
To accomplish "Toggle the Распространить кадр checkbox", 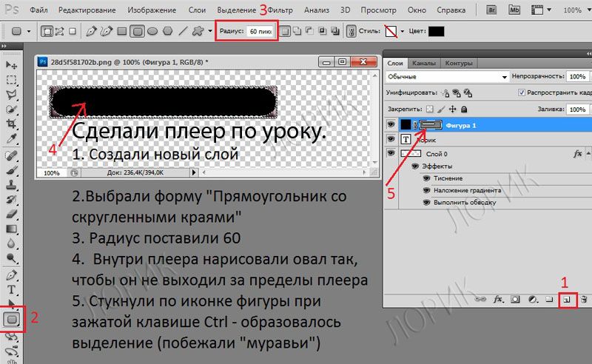I will [522, 92].
